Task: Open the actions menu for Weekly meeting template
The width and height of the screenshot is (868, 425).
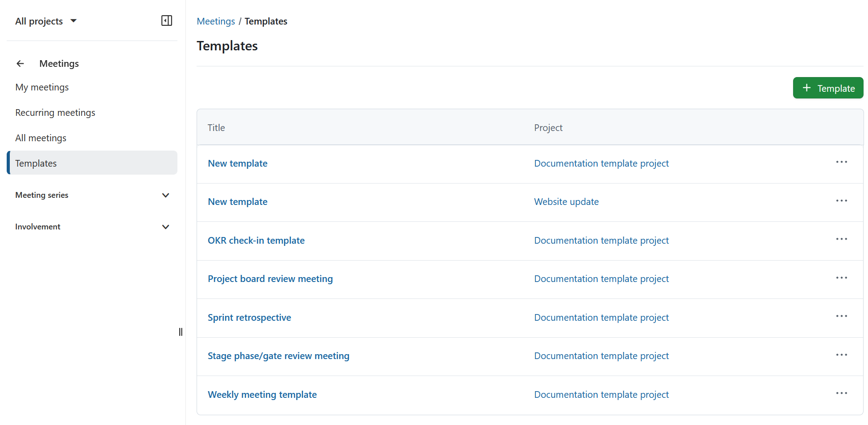Action: (x=842, y=393)
